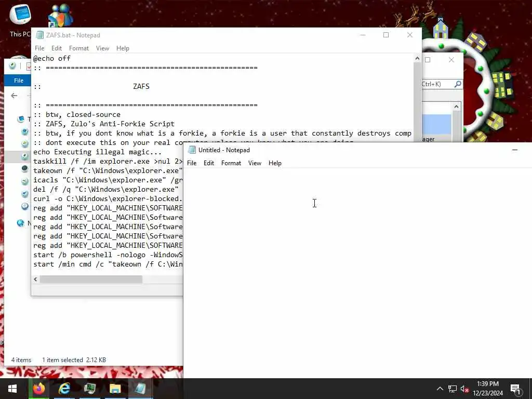
Task: Click the 'curl -o C:\Windows\explorer-blocked' line
Action: point(108,199)
